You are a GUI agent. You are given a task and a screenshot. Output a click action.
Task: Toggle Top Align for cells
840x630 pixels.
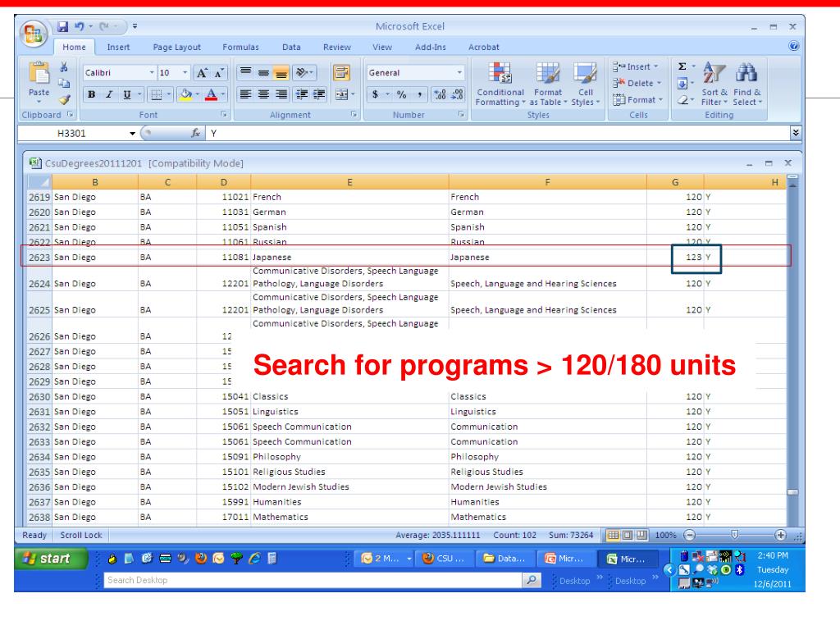click(x=245, y=72)
